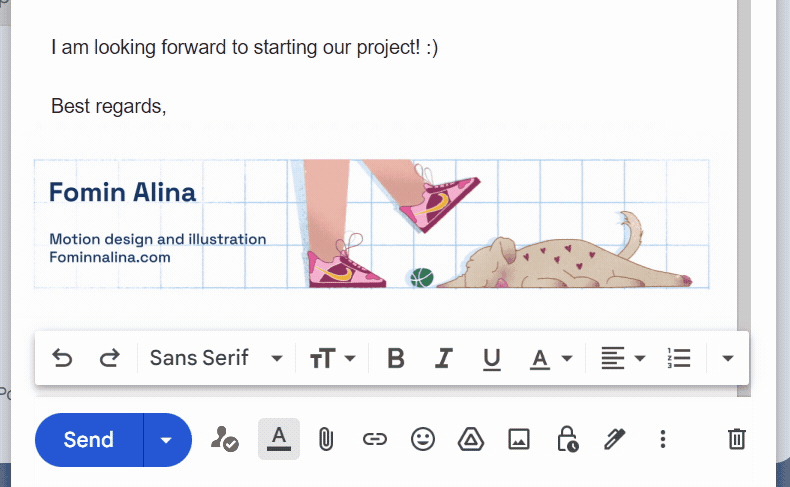
Task: Toggle formatting options button
Action: [x=279, y=439]
